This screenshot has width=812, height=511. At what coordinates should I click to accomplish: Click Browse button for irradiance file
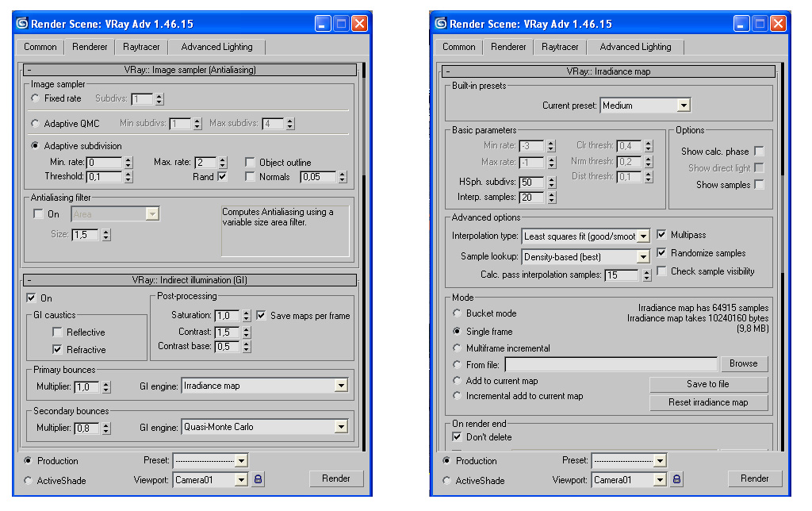[x=743, y=363]
